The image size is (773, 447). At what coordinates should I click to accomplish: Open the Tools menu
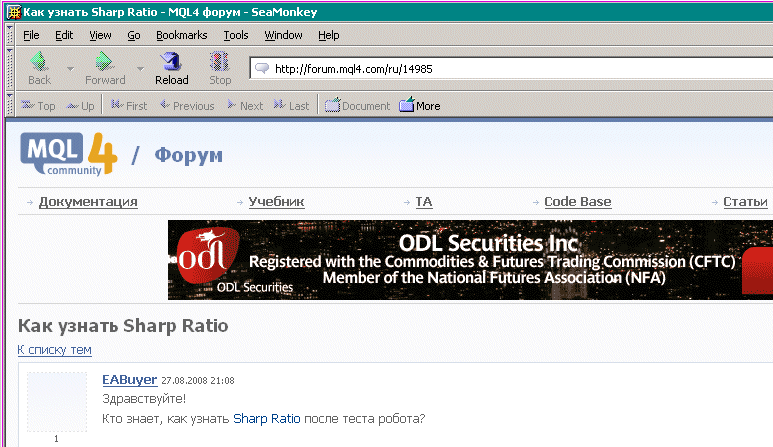pyautogui.click(x=236, y=35)
